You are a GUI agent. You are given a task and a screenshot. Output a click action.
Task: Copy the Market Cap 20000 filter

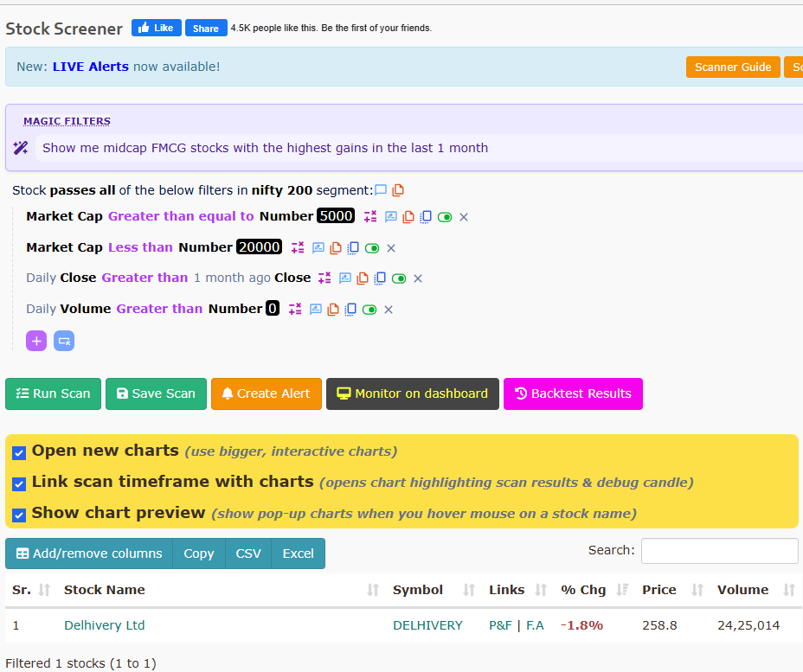(336, 247)
